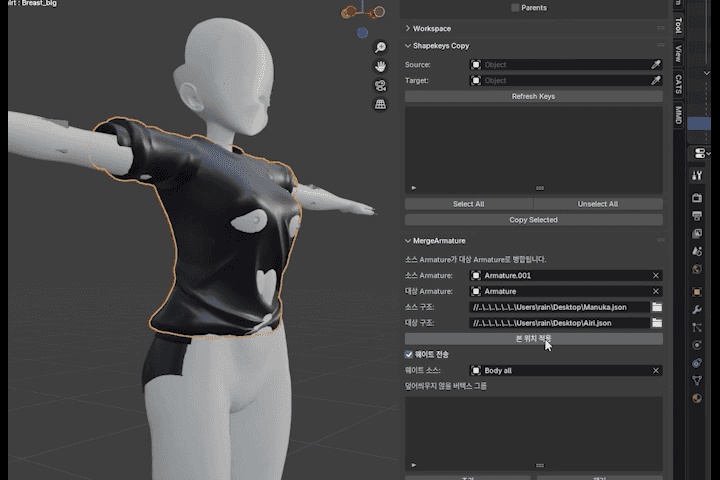Open the Material properties sphere icon
This screenshot has height=480, width=720.
[697, 398]
